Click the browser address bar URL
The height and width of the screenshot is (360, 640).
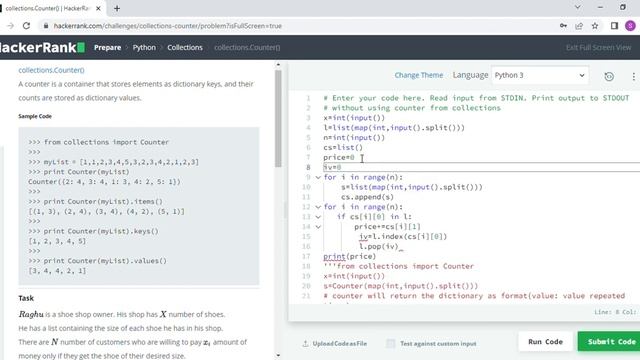pyautogui.click(x=168, y=26)
